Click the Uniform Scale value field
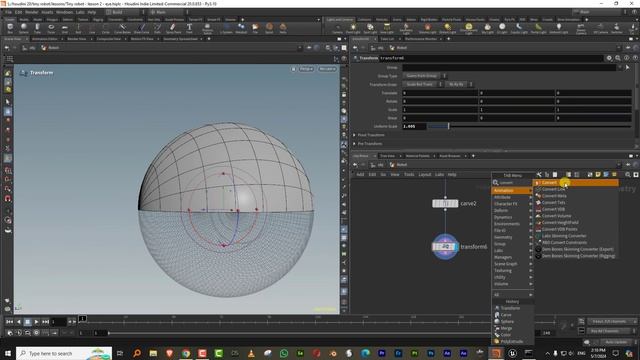Screen dimensions: 640x360 point(414,127)
